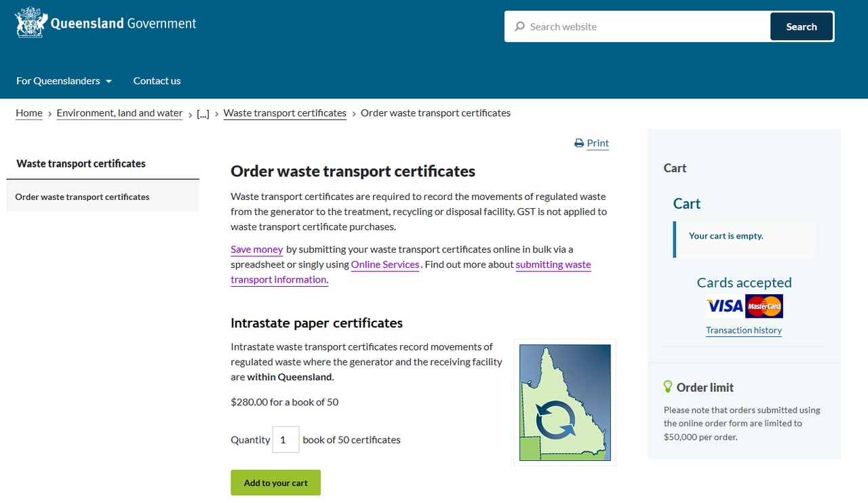The height and width of the screenshot is (503, 868).
Task: Click the Order limit lightbulb icon
Action: (668, 387)
